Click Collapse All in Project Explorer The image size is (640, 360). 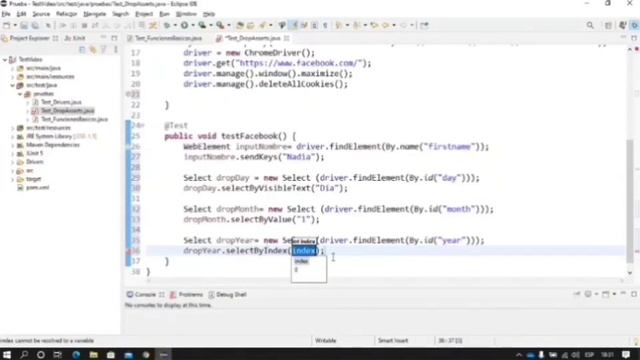point(82,49)
